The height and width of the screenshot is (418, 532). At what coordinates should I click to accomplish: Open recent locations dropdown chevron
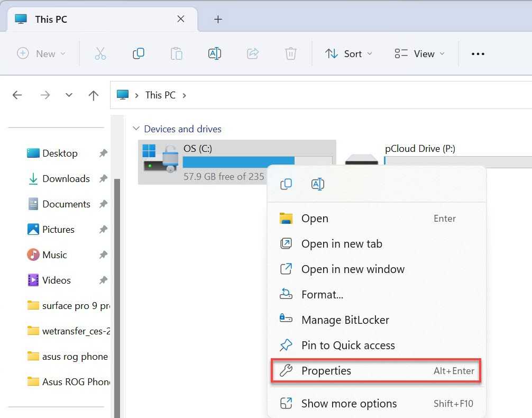[x=69, y=95]
